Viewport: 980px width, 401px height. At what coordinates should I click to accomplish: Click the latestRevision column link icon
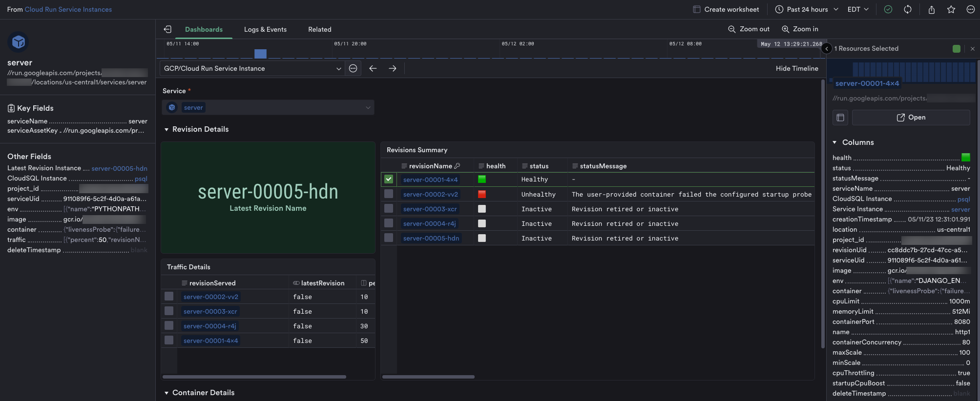pyautogui.click(x=296, y=283)
